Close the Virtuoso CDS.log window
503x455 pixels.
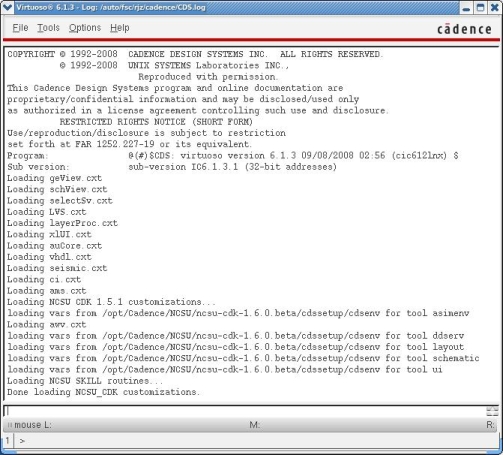pyautogui.click(x=495, y=8)
